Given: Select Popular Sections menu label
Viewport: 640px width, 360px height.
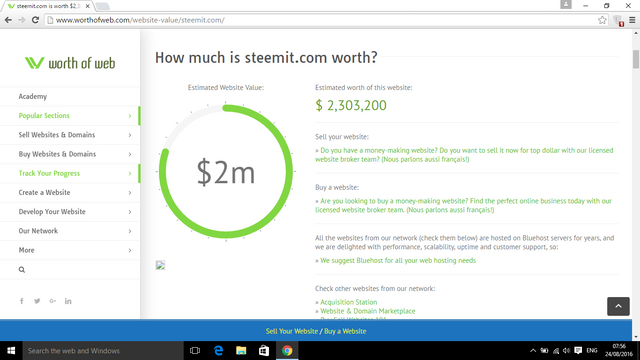Looking at the screenshot, I should click(44, 116).
